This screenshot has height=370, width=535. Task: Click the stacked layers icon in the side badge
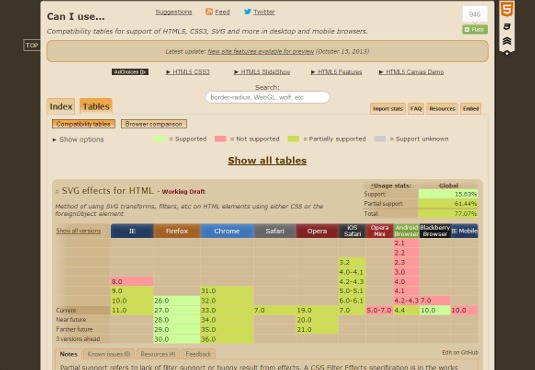coord(507,41)
